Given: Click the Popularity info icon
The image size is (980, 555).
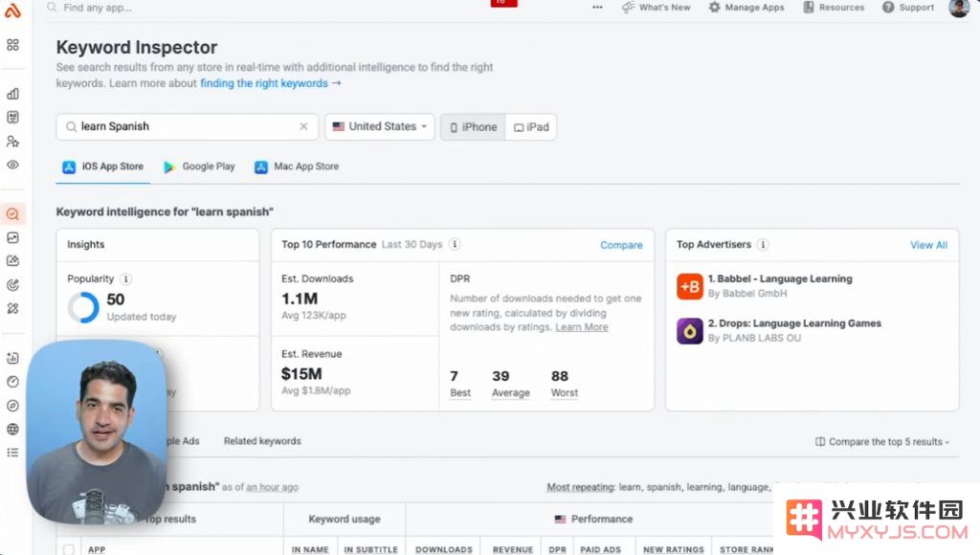Looking at the screenshot, I should coord(125,278).
